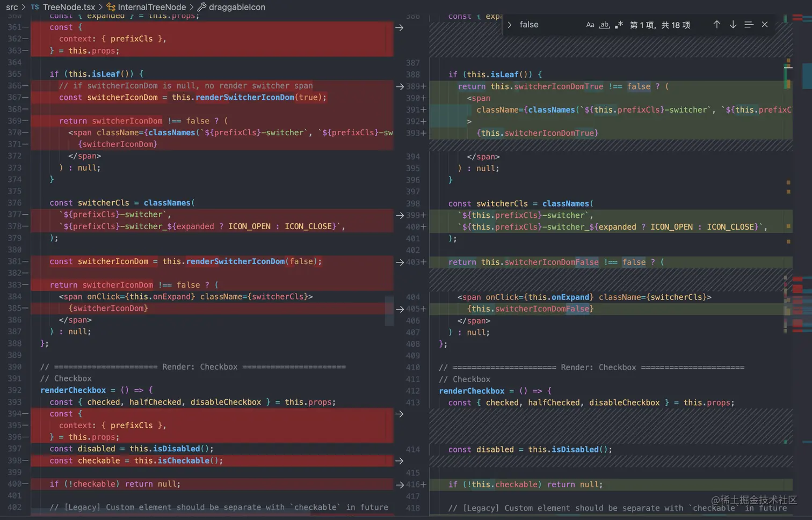This screenshot has height=520, width=812.
Task: Toggle Match Whole Word (ab) option
Action: coord(604,25)
